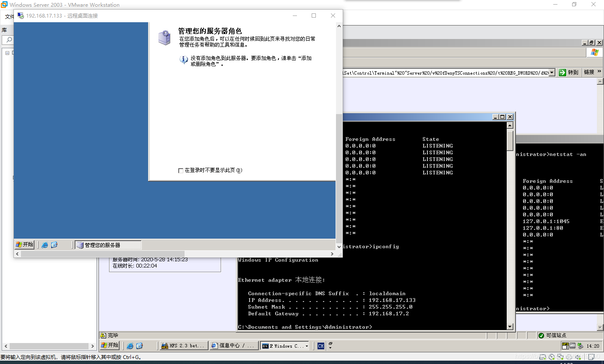The width and height of the screenshot is (604, 364).
Task: Click the front command prompt scrollbar thumb
Action: point(510,140)
